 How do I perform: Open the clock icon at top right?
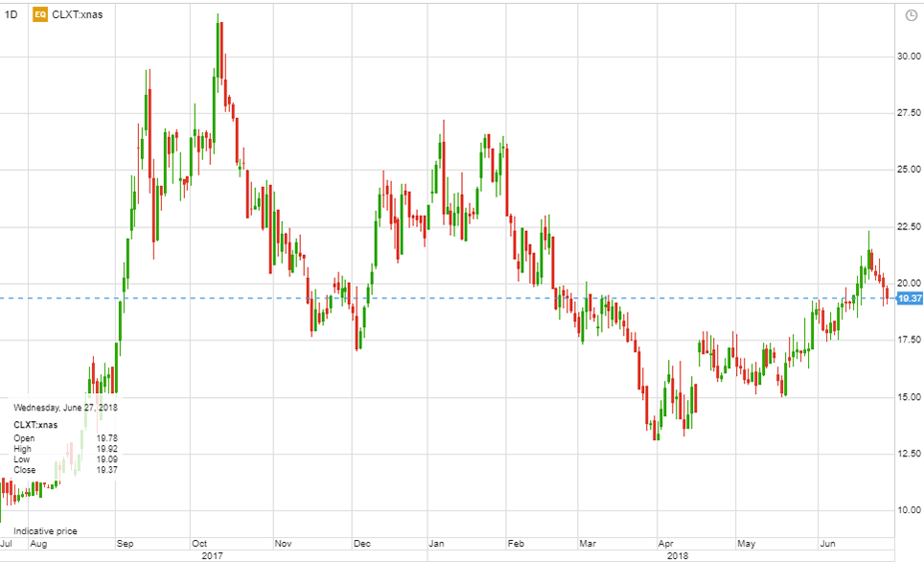click(911, 15)
